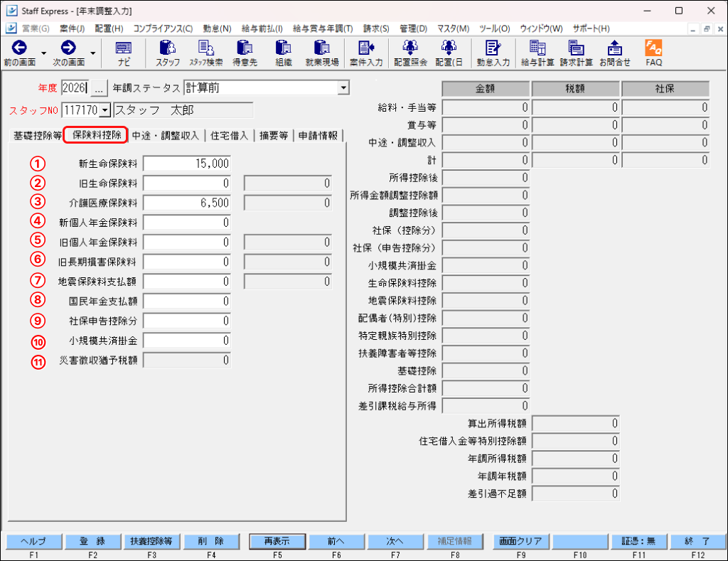This screenshot has height=561, width=728.
Task: Switch to the 中途・調整収入 tab
Action: tap(165, 136)
